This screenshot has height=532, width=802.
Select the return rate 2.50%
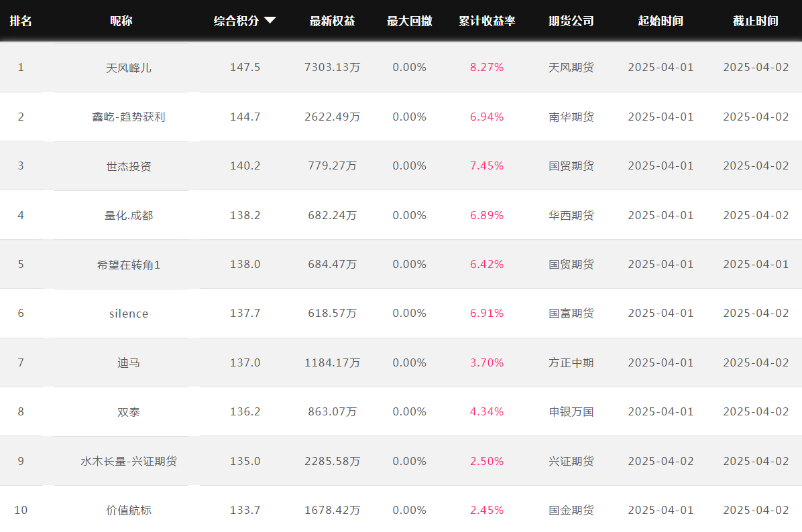pos(487,461)
